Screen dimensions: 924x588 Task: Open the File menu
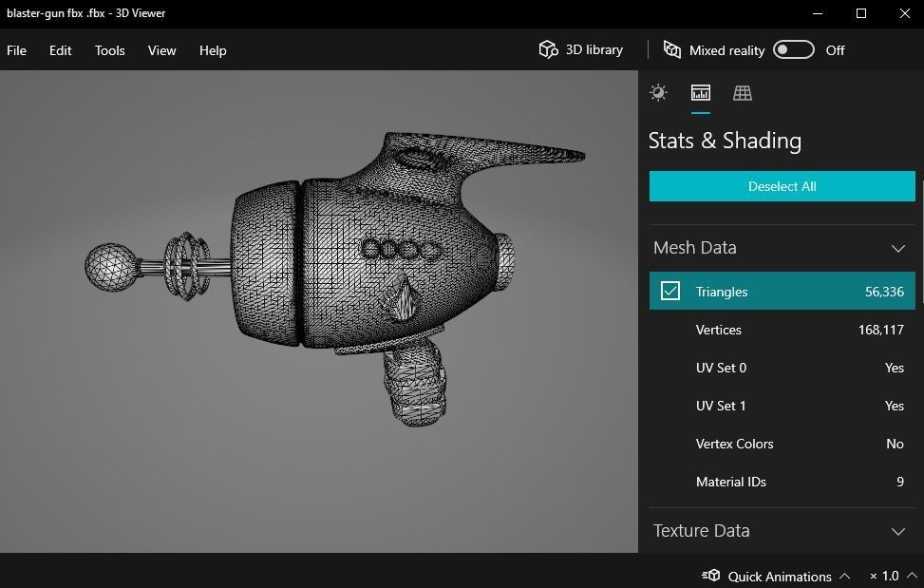click(x=17, y=50)
